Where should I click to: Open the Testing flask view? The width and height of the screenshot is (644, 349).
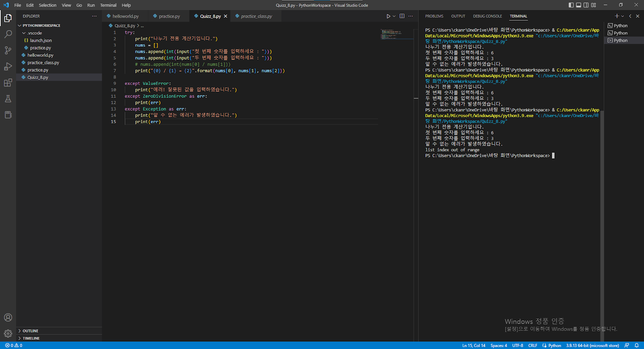pos(8,99)
